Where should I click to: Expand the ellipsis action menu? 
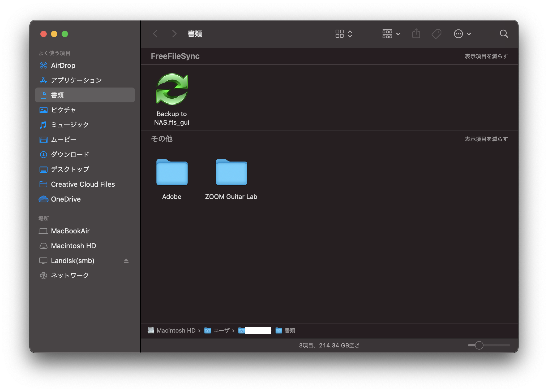coord(462,34)
